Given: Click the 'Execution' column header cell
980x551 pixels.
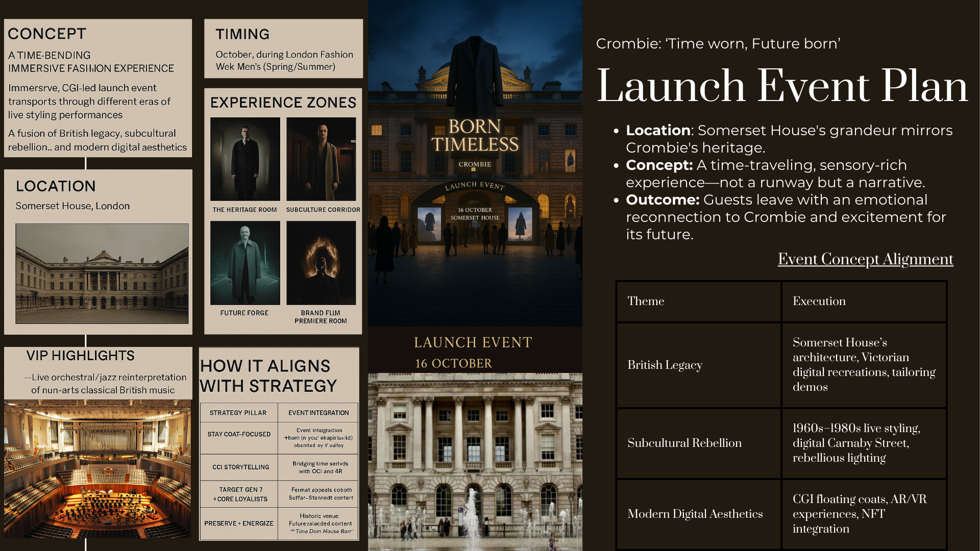Looking at the screenshot, I should [x=864, y=301].
